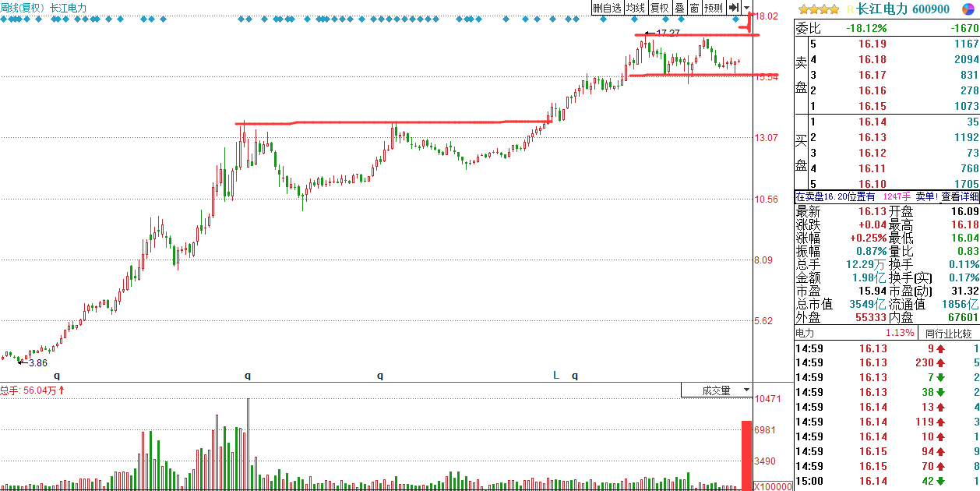Click the 17.27 high price arrow label

point(663,33)
